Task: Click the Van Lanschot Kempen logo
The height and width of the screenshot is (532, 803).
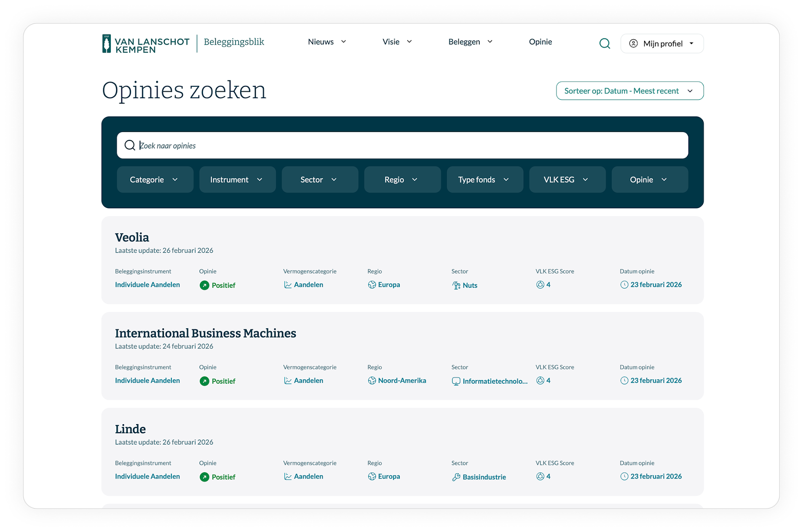Action: pyautogui.click(x=146, y=44)
